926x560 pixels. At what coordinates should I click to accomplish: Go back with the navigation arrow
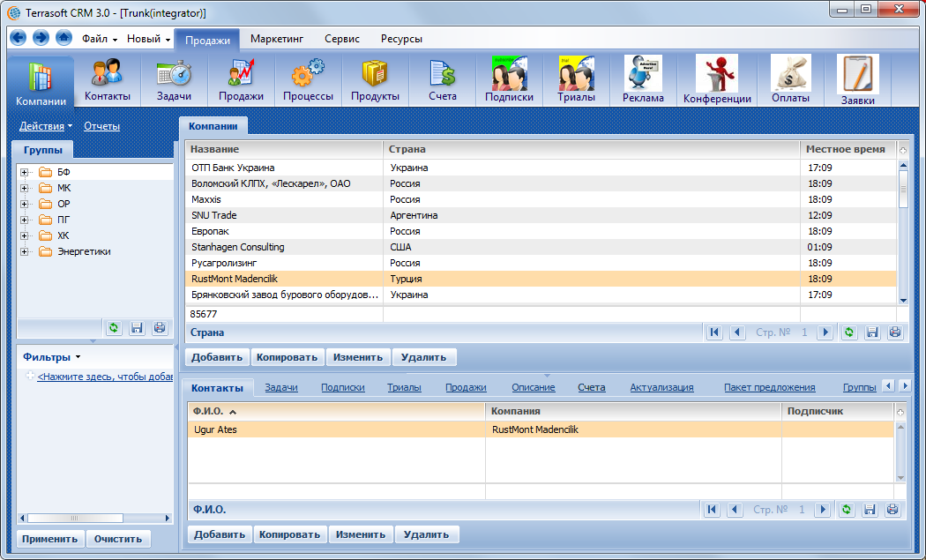19,39
